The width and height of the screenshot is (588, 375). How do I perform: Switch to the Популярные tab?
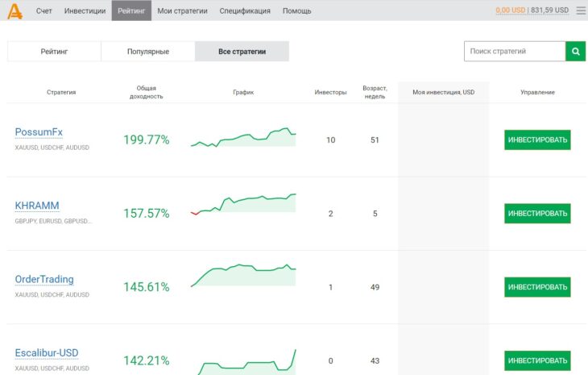tap(148, 51)
